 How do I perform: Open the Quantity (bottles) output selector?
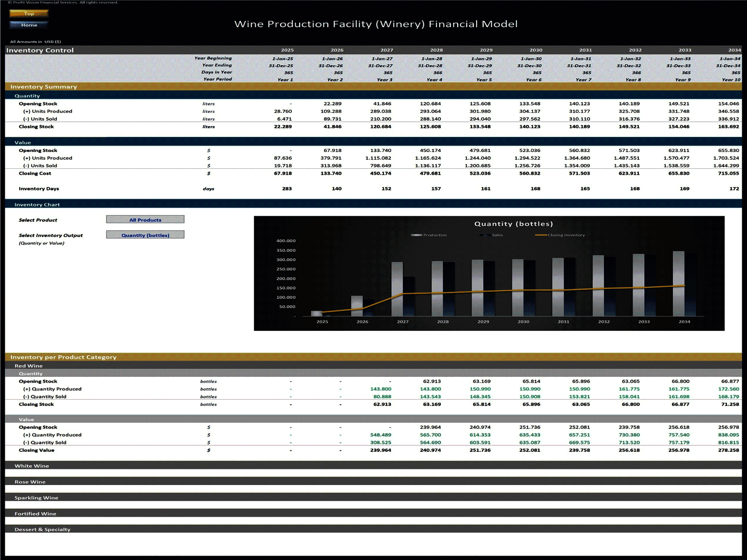[x=145, y=235]
